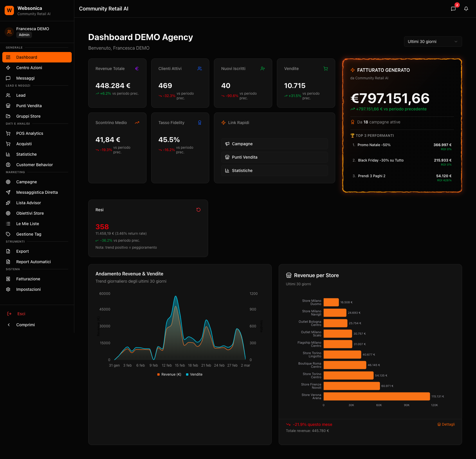Click the Admin badge under Francesca DEMO
This screenshot has height=459, width=476.
pos(24,35)
